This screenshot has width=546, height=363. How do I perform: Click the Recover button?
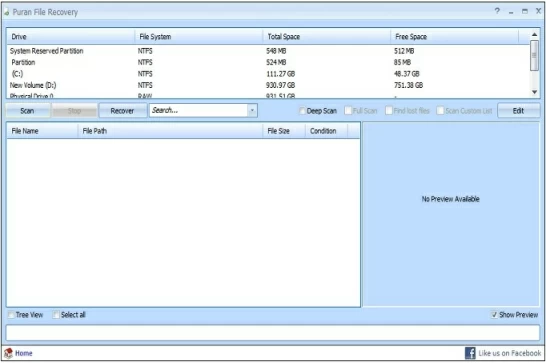coord(122,111)
